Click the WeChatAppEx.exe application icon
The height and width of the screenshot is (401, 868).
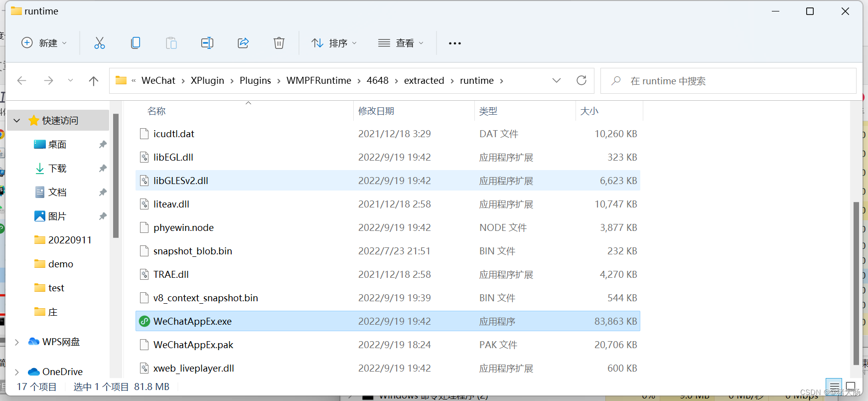tap(145, 321)
